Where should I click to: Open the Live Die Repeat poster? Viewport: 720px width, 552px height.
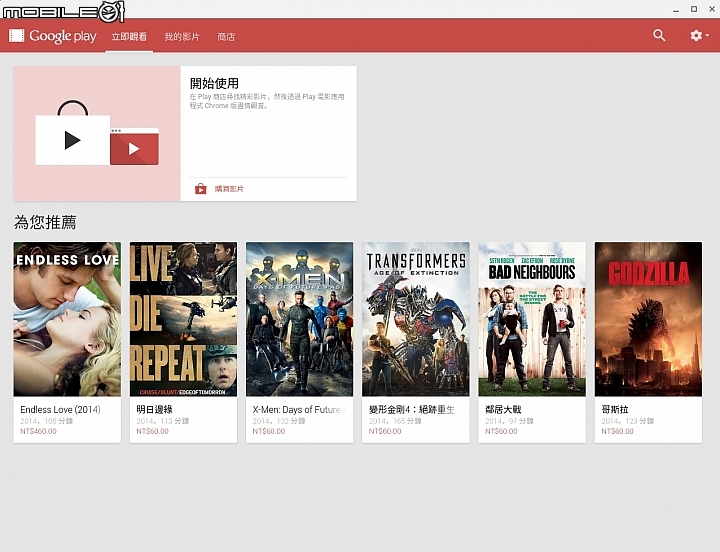(x=183, y=319)
